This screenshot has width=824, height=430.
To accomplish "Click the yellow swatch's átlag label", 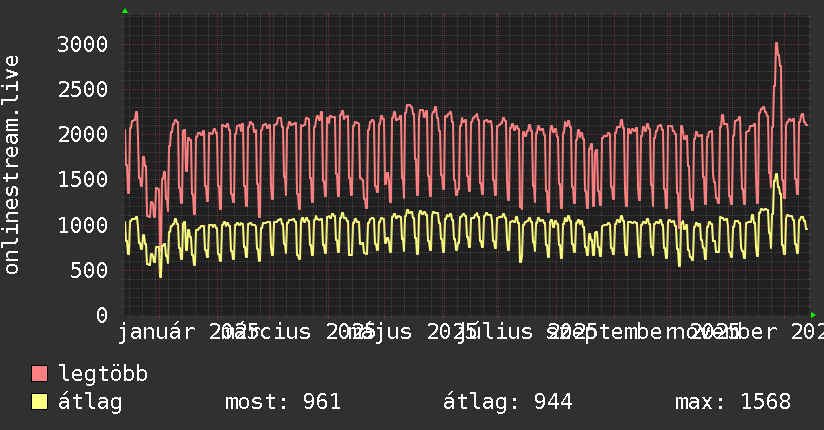I will [x=90, y=402].
